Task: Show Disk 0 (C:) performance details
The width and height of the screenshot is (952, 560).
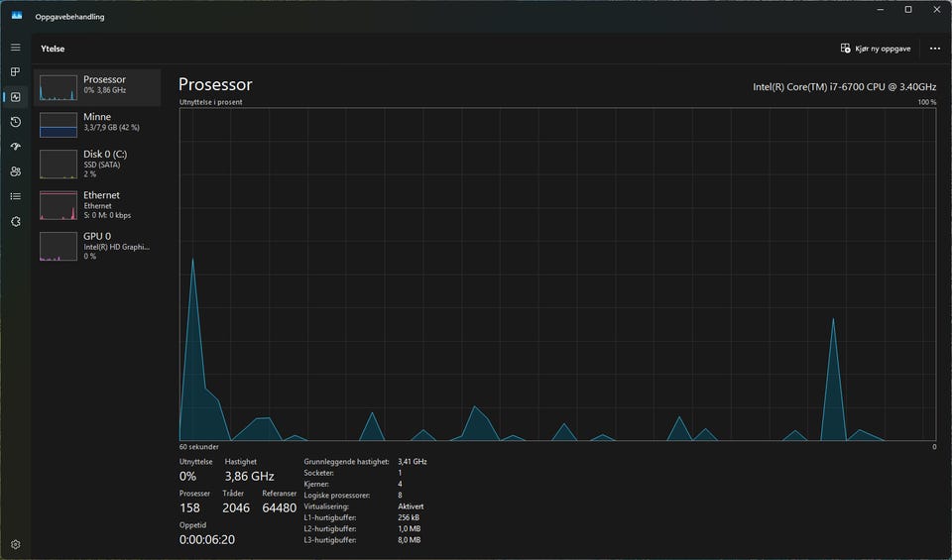Action: (97, 164)
